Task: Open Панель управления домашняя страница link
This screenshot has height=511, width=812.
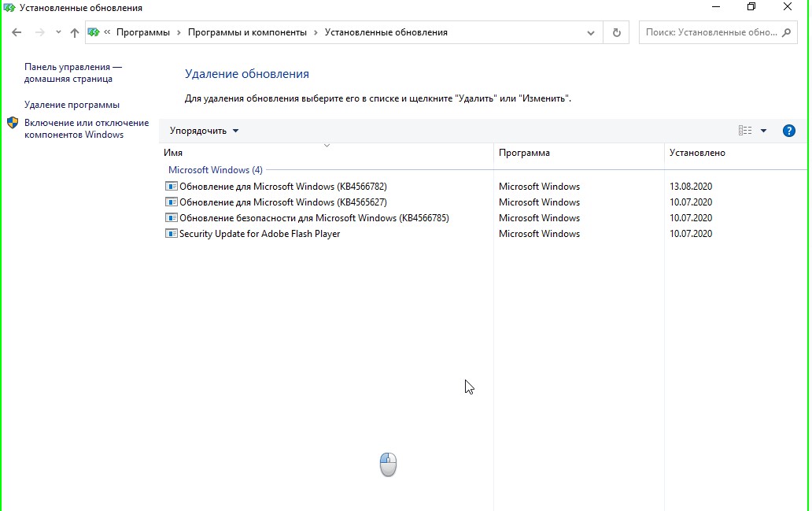Action: pos(72,73)
